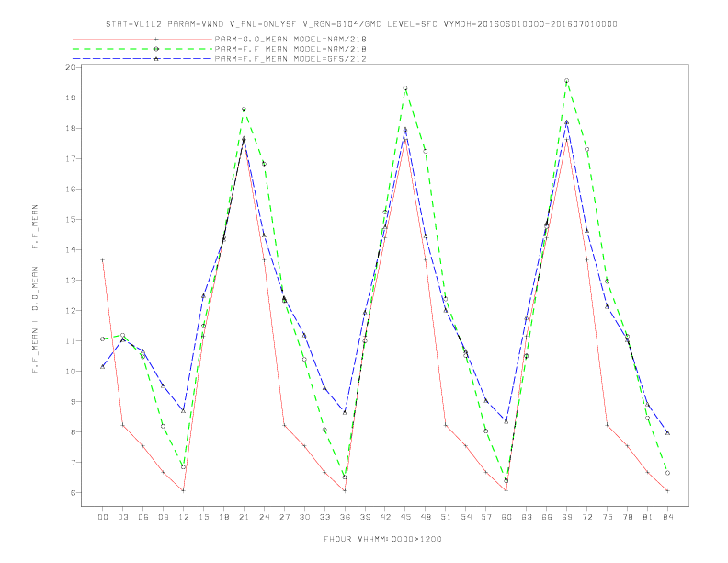Click x-axis tick label 66
728x563 pixels.
[x=547, y=517]
